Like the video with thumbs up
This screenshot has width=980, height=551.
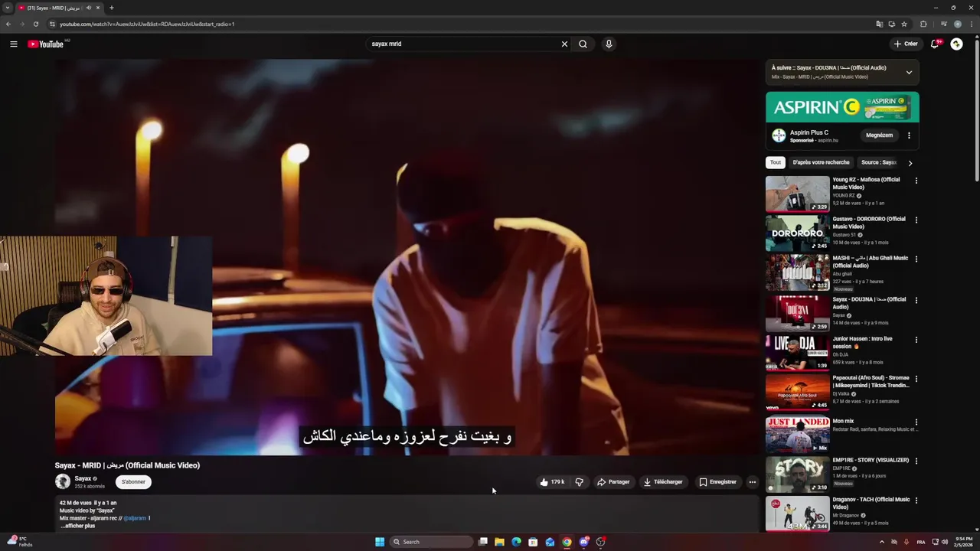click(x=553, y=482)
